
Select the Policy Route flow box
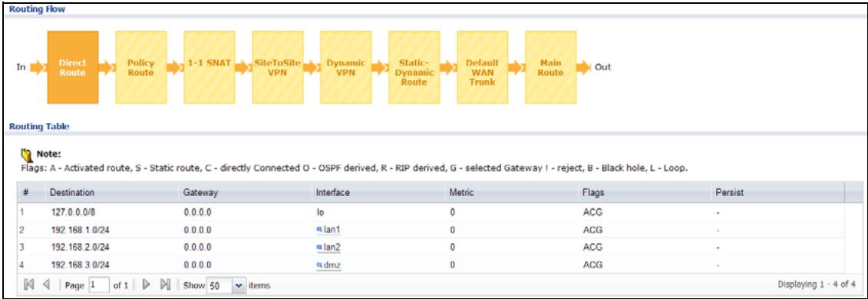[141, 67]
